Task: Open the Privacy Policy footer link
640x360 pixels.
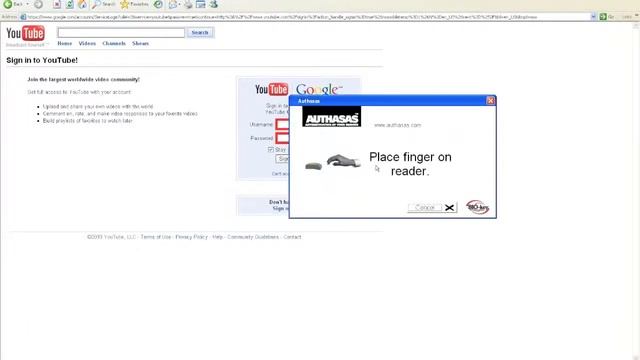Action: click(191, 237)
